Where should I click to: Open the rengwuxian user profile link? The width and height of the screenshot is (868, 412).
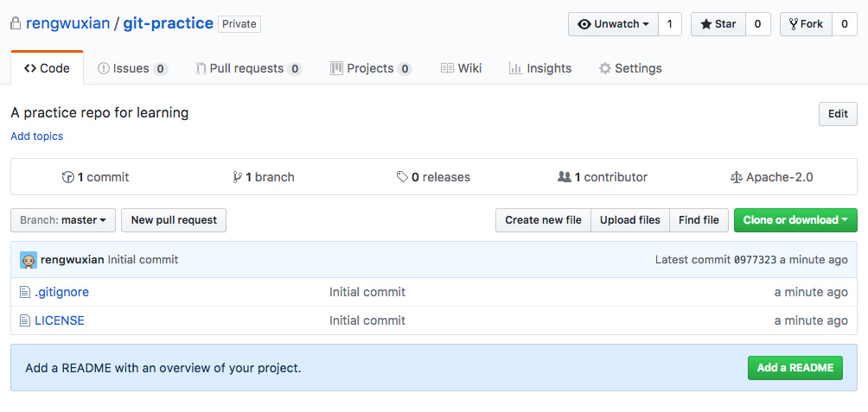(x=67, y=24)
